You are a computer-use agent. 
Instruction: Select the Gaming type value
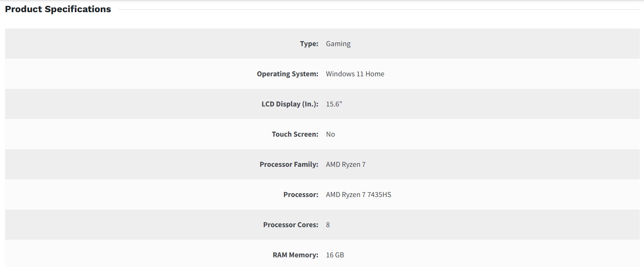point(338,44)
